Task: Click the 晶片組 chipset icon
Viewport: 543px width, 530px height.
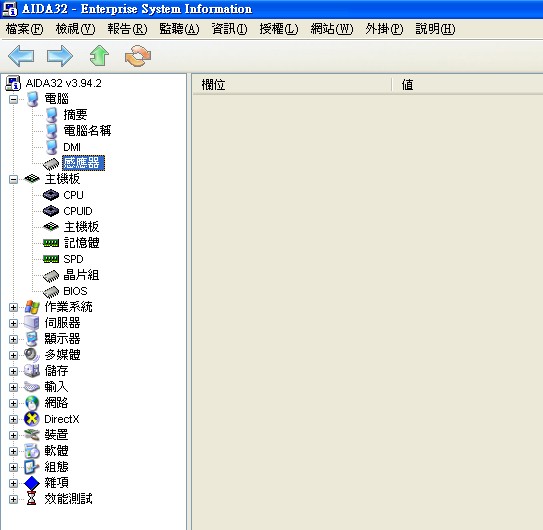Action: point(51,276)
